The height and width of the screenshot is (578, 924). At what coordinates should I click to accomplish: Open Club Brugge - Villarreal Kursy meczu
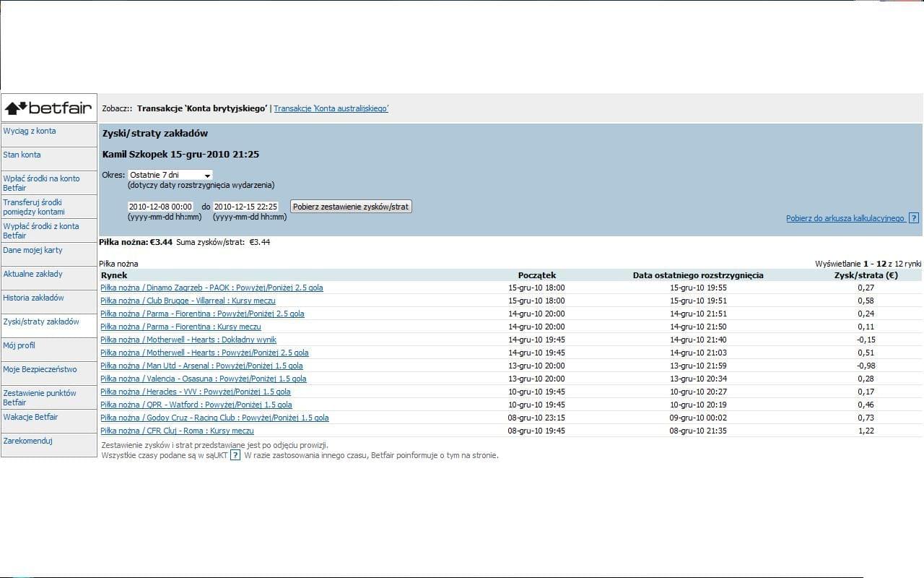pos(188,301)
